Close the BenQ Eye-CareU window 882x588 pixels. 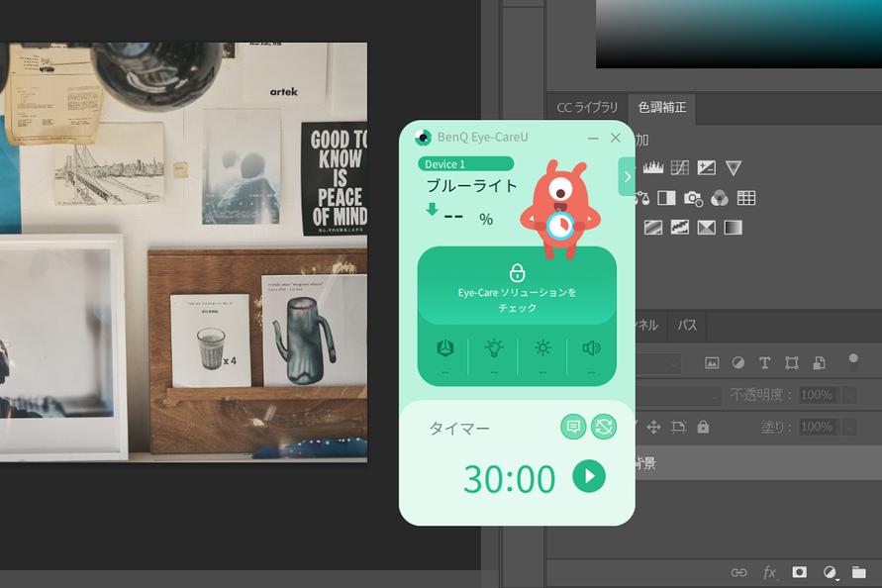click(616, 138)
